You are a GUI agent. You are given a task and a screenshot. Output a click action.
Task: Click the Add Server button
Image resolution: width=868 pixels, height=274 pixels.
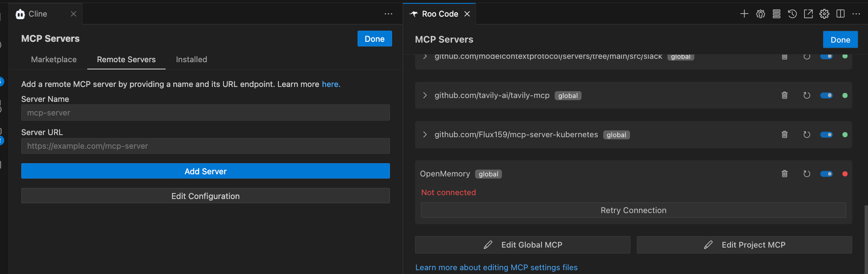coord(206,171)
